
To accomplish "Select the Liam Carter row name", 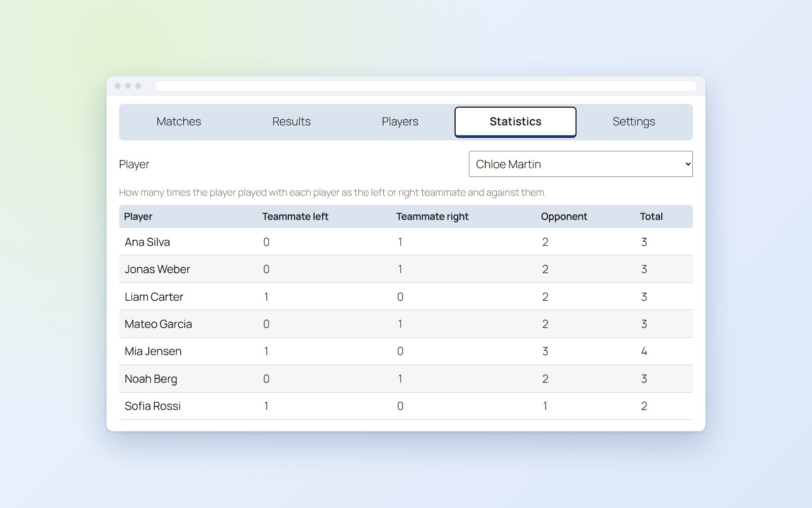I will pyautogui.click(x=154, y=297).
